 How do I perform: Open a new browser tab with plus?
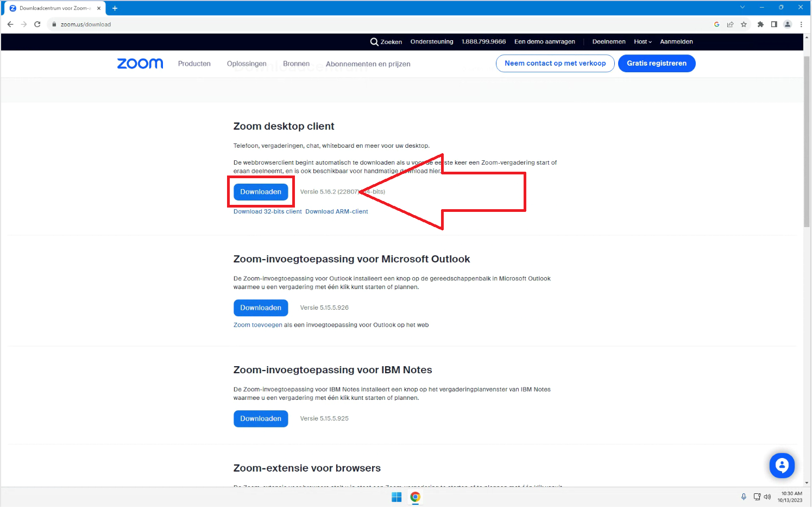(x=115, y=8)
